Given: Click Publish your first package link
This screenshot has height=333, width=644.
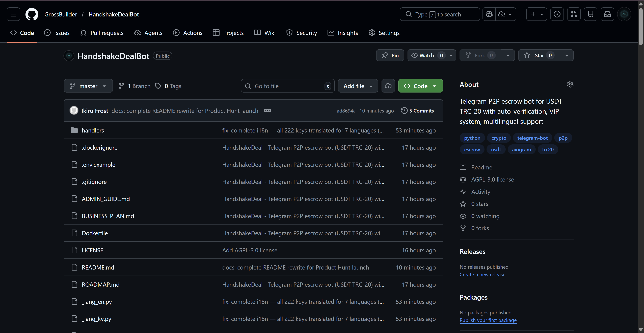Looking at the screenshot, I should click(488, 320).
